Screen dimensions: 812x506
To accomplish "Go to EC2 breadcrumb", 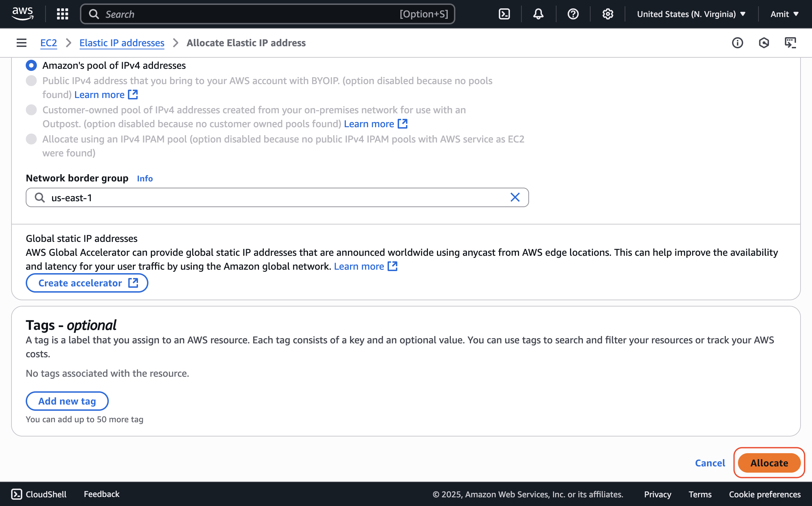I will pos(49,43).
